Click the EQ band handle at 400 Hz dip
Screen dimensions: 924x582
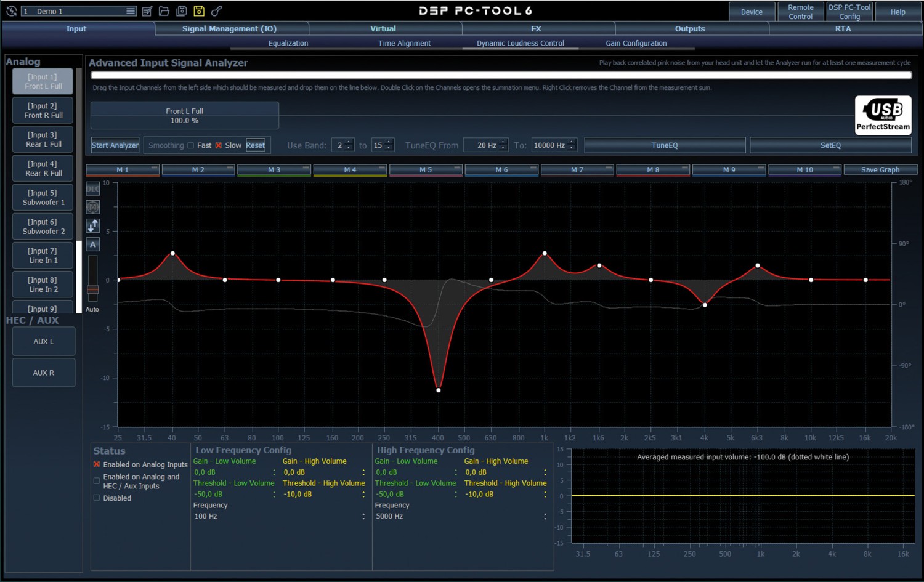click(x=439, y=390)
